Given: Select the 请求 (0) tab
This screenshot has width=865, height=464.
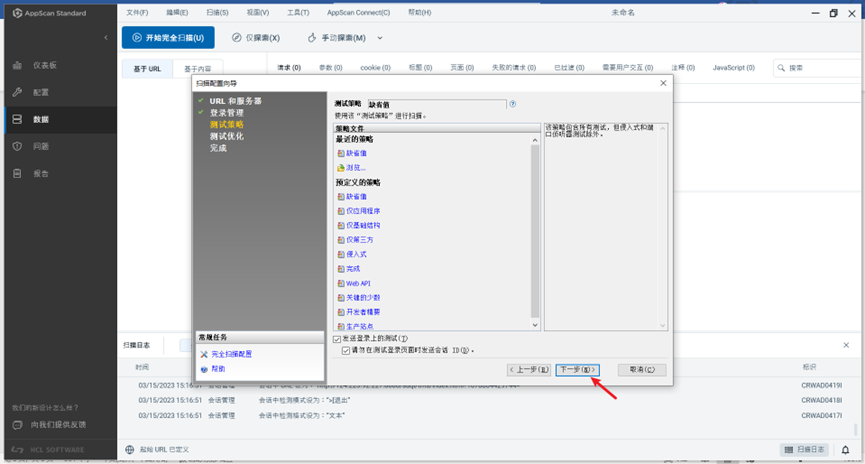Looking at the screenshot, I should (x=289, y=67).
